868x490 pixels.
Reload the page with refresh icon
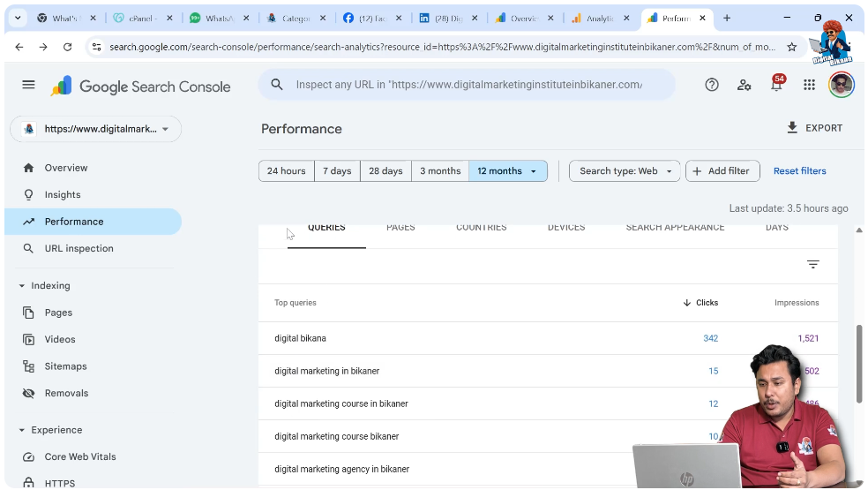68,47
